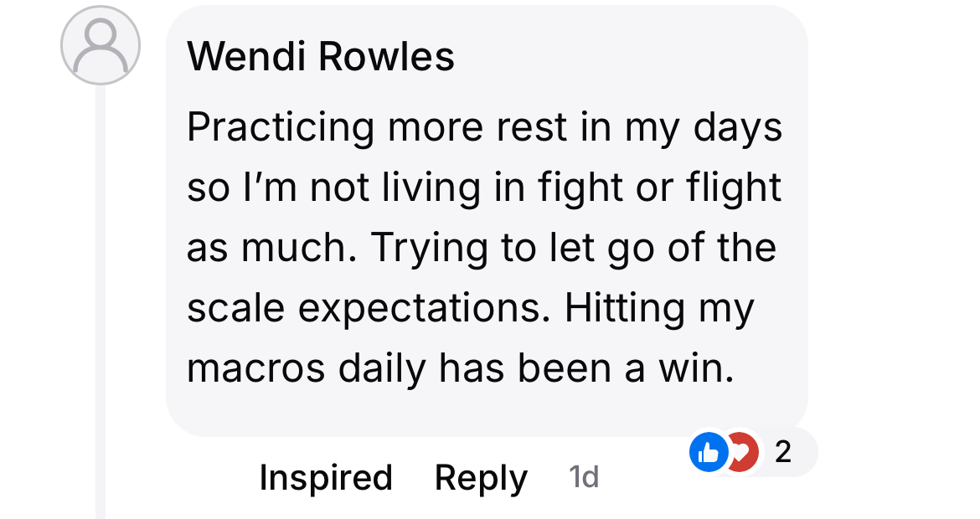Click the red heart reaction icon

pos(743,453)
